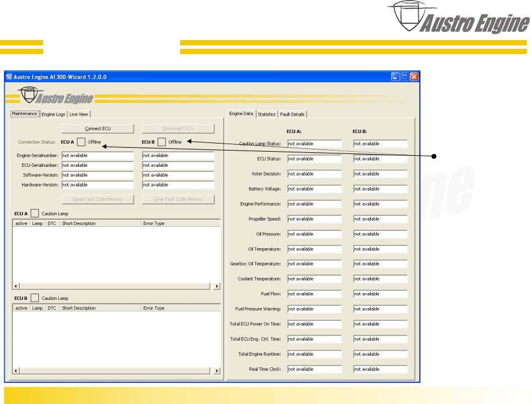Open the Live View tab

(78, 115)
